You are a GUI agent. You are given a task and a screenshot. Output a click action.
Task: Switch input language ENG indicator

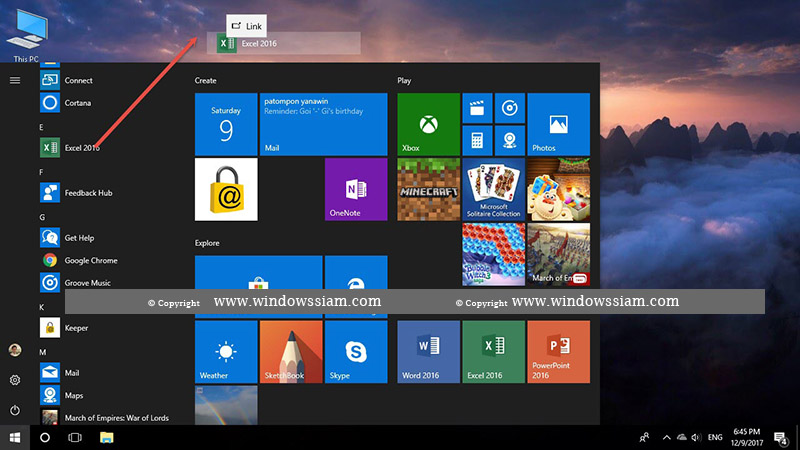tap(715, 437)
